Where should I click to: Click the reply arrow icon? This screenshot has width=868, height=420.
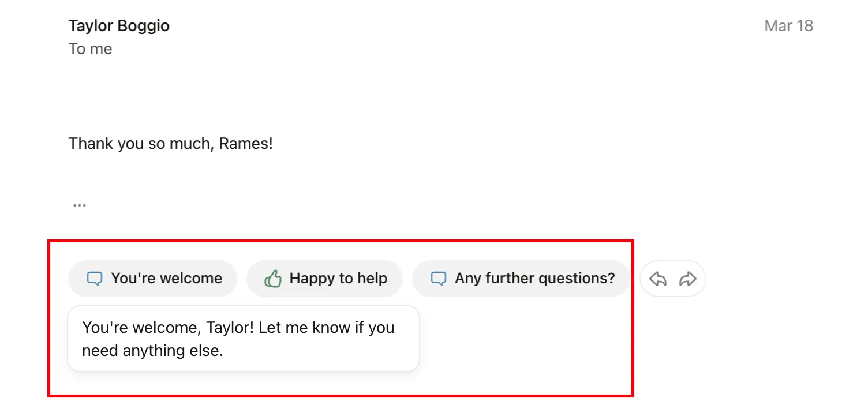658,279
